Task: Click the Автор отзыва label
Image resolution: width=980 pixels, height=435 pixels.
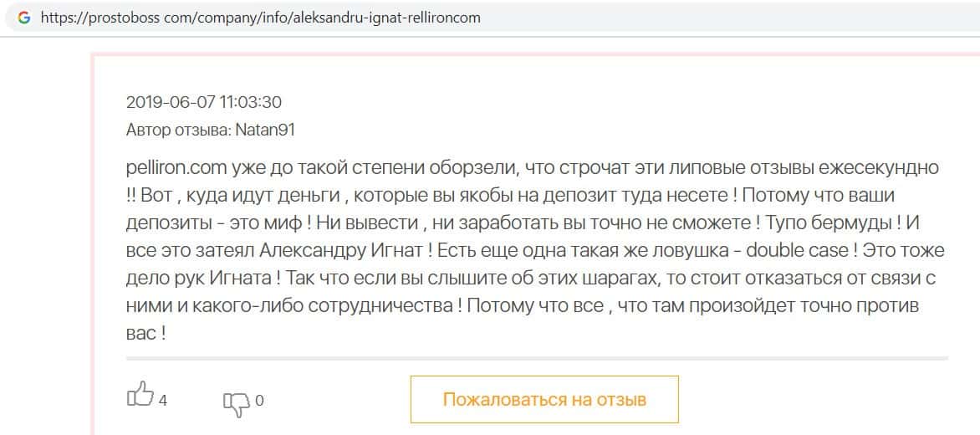Action: click(x=180, y=130)
